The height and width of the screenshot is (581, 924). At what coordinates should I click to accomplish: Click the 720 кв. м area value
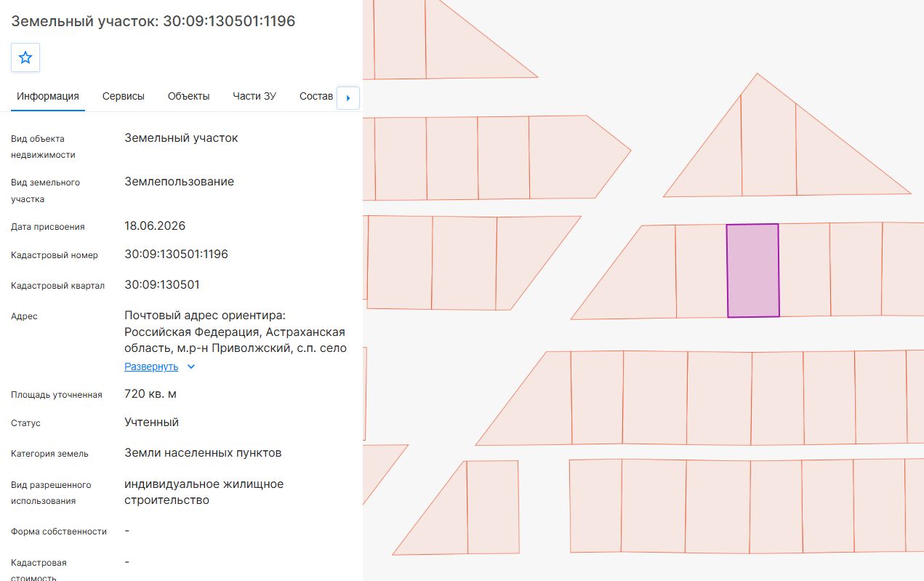pos(150,394)
